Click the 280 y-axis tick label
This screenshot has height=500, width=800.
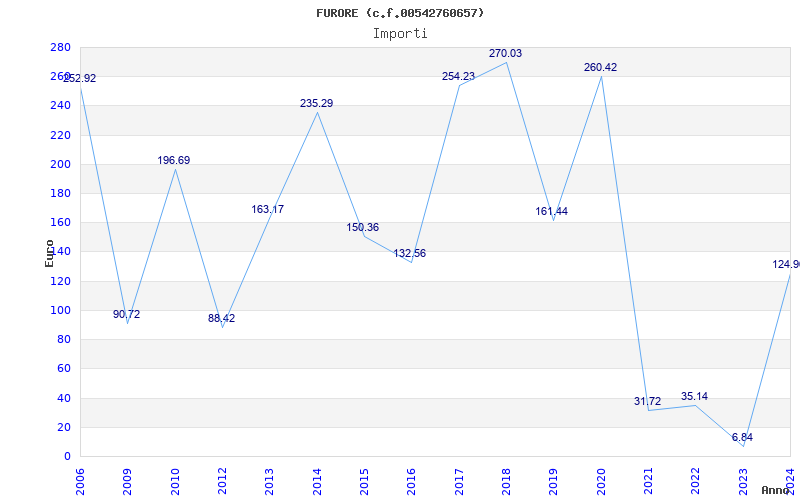coord(60,47)
